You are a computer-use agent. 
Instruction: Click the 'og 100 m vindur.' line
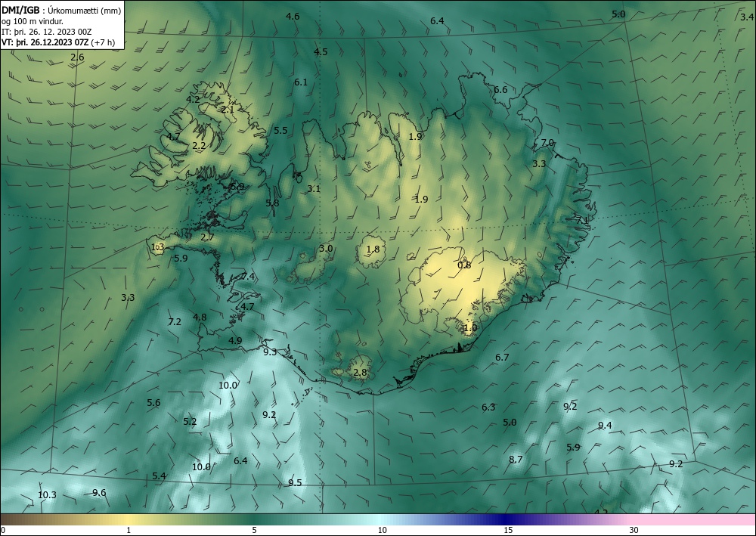pyautogui.click(x=33, y=21)
